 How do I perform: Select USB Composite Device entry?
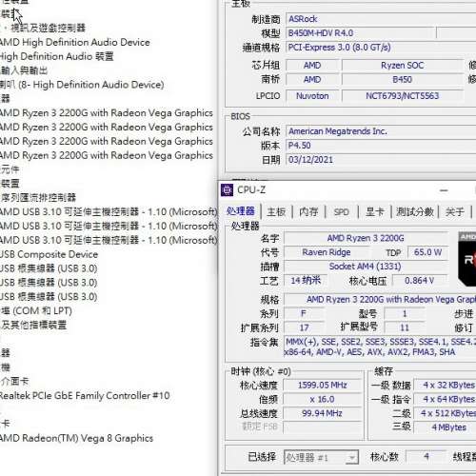click(x=49, y=254)
